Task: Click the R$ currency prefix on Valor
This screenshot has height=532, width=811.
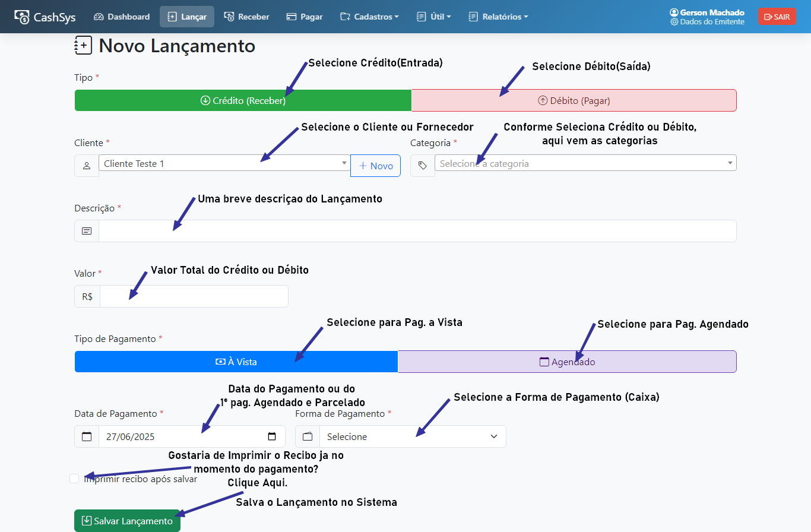Action: pyautogui.click(x=87, y=296)
